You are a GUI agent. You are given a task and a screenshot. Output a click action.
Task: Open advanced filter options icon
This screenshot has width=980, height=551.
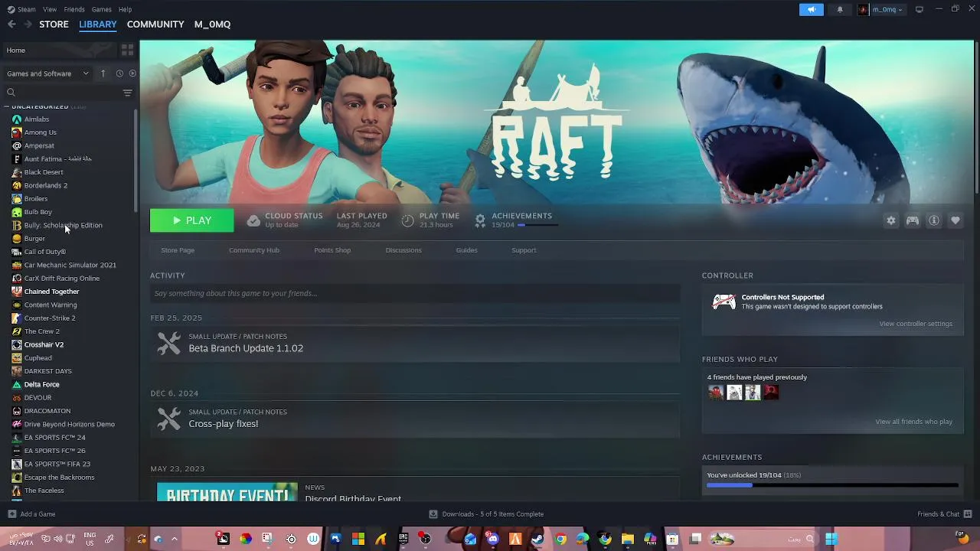click(x=128, y=93)
